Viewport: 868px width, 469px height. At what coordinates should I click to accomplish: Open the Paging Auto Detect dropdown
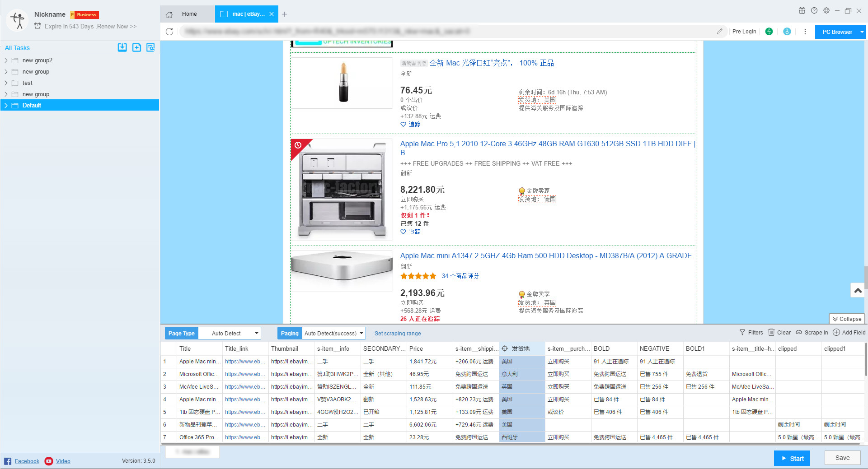333,333
